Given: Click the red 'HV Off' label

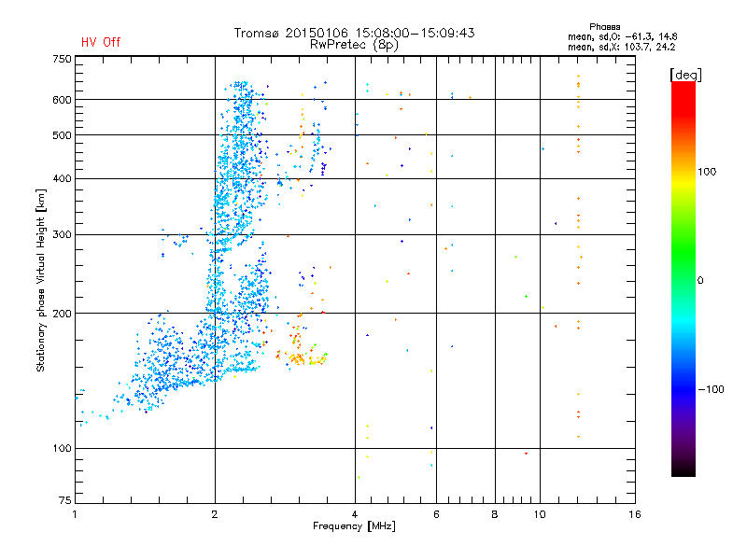Looking at the screenshot, I should [101, 42].
